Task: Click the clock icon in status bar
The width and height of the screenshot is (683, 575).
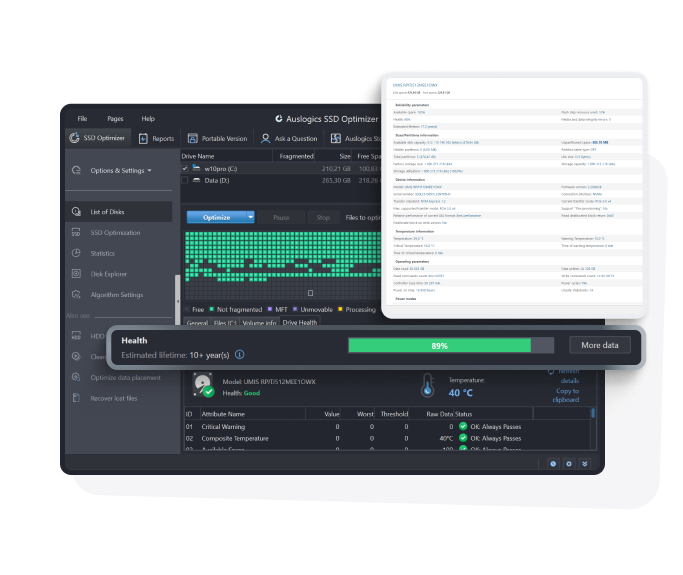Action: 553,464
